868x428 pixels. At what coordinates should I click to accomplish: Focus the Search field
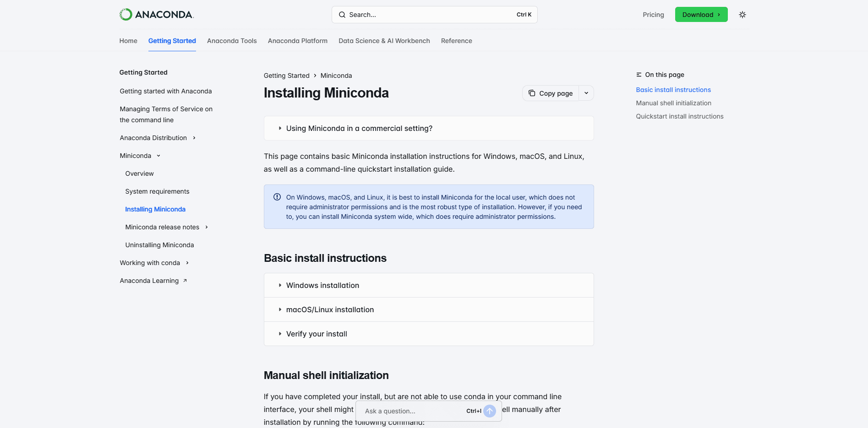pyautogui.click(x=434, y=15)
